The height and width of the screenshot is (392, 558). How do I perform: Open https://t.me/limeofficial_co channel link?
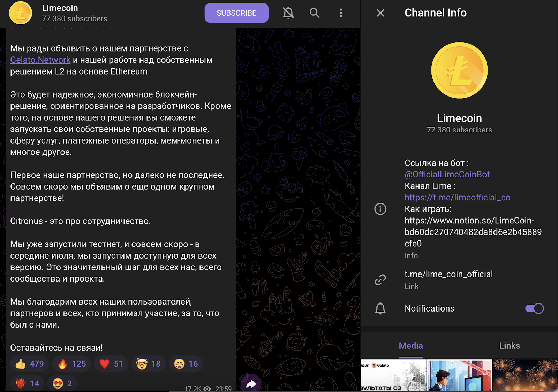coord(458,197)
